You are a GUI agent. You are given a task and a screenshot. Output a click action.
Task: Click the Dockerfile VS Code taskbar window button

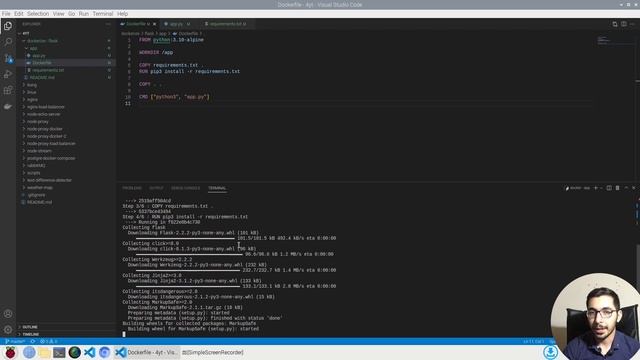146,352
